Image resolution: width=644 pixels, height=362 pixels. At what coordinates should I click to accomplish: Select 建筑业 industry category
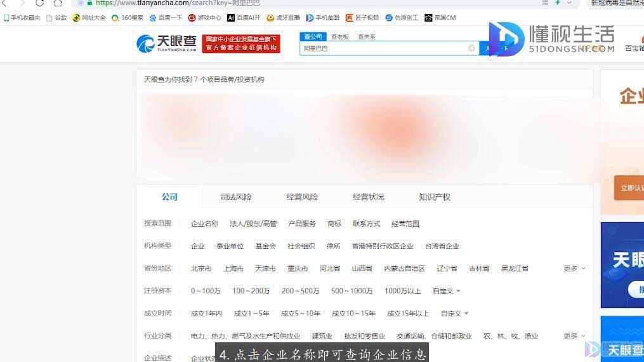click(322, 336)
